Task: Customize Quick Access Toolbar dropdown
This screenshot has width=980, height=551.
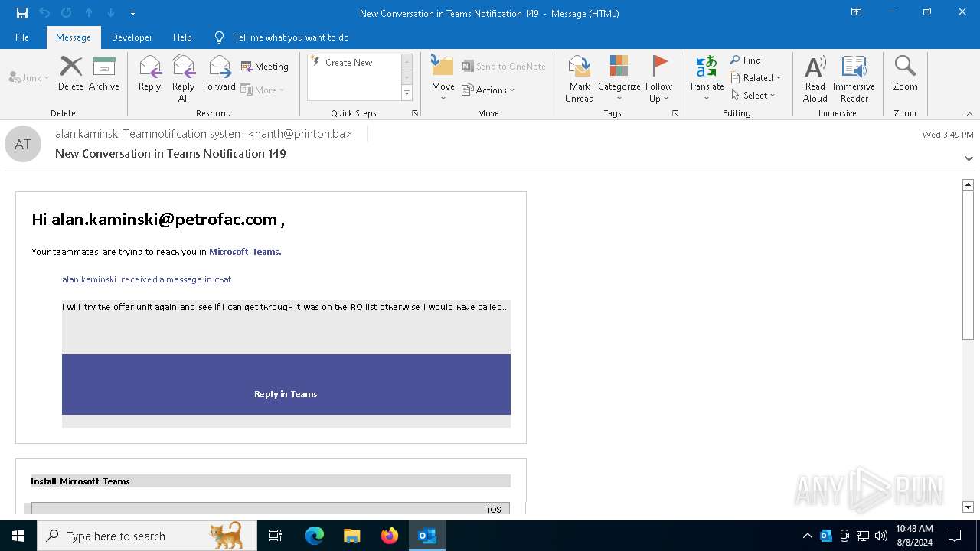Action: pos(133,13)
